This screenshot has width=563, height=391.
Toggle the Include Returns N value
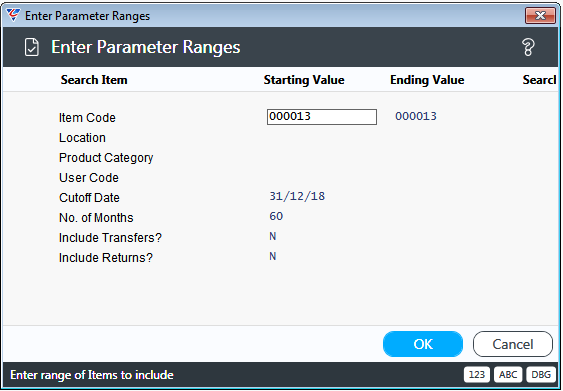[x=273, y=256]
